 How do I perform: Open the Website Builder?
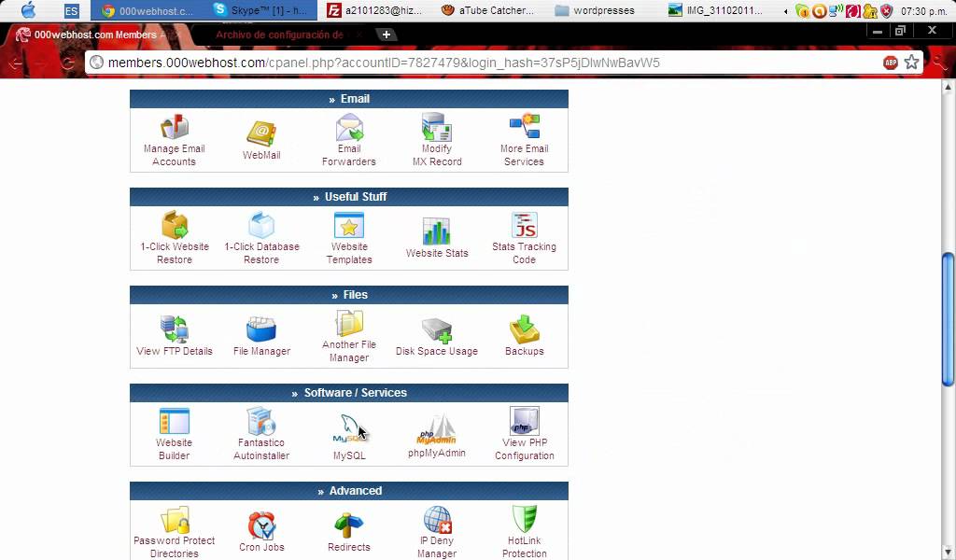[174, 435]
